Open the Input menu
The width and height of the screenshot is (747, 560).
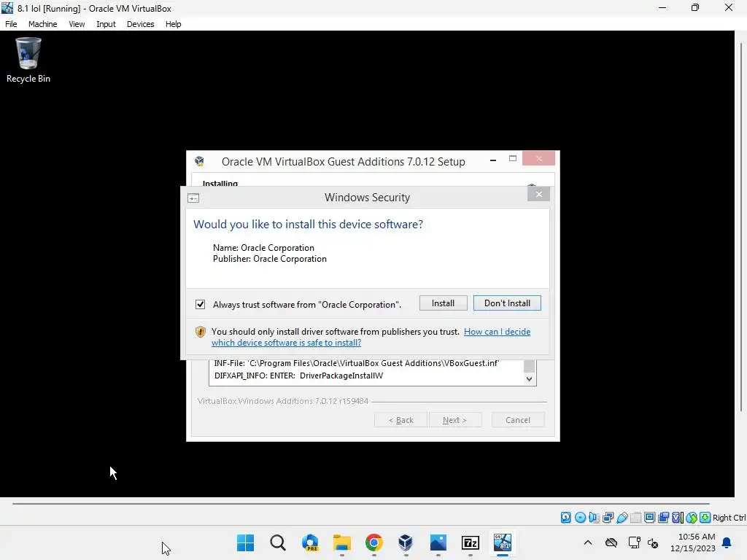[x=106, y=24]
